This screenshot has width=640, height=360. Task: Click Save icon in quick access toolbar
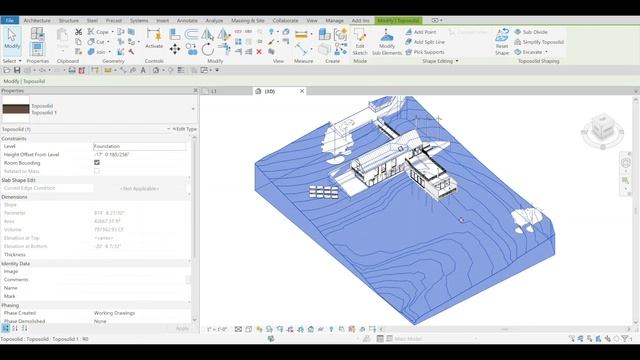pos(17,70)
